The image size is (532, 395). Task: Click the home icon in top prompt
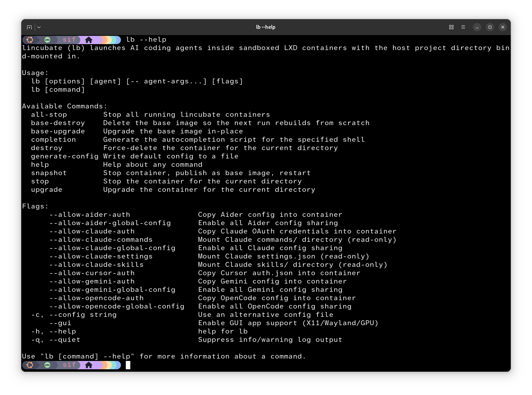[x=89, y=40]
